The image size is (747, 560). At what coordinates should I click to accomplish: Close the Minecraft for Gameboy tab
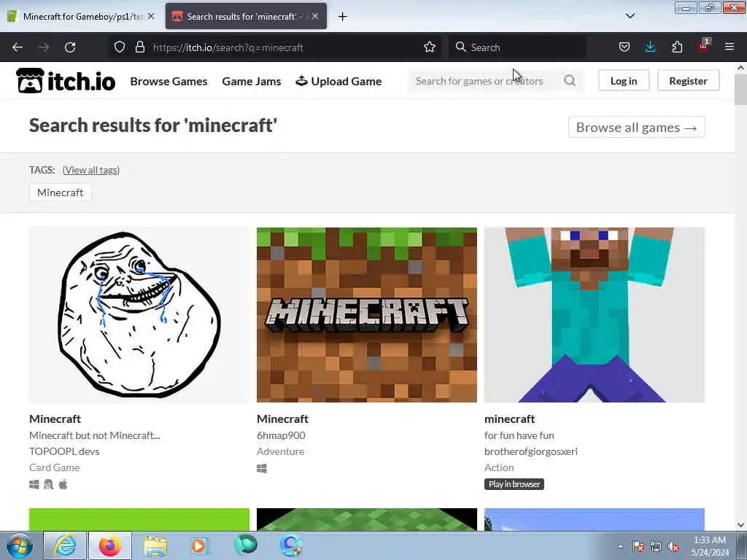coord(151,16)
